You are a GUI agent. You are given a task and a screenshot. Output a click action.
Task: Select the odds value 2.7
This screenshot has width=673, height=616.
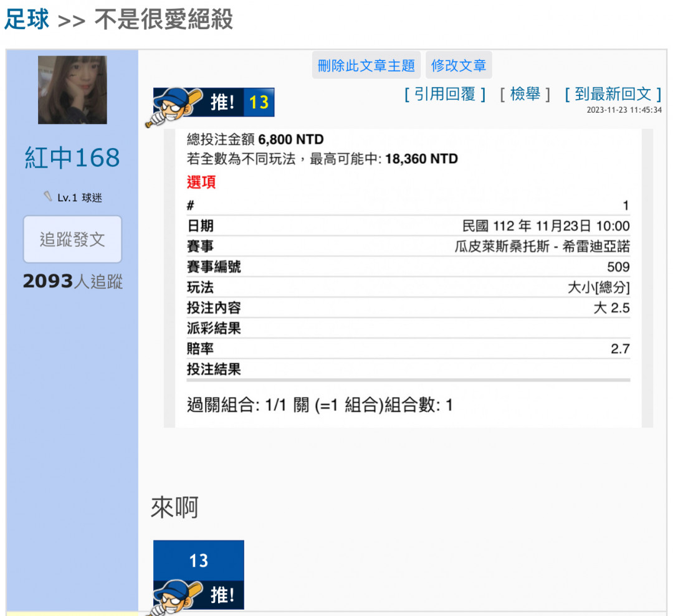coord(620,349)
